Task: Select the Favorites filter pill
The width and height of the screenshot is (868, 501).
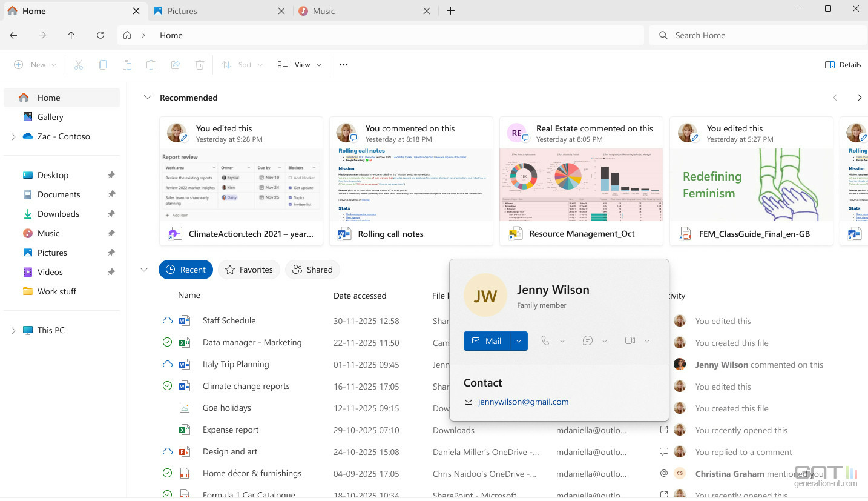Action: 249,270
